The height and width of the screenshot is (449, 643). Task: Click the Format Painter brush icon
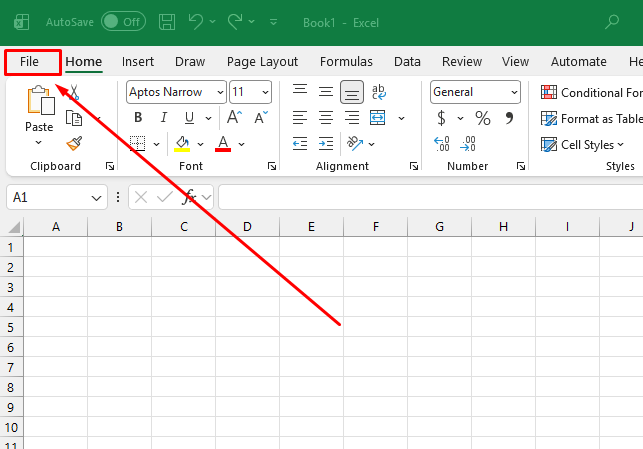click(74, 144)
